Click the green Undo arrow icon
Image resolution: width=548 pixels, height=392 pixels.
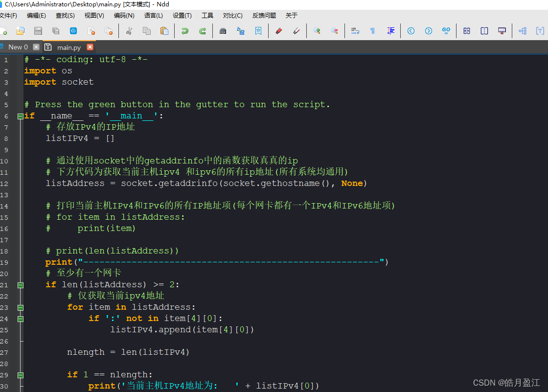click(185, 31)
